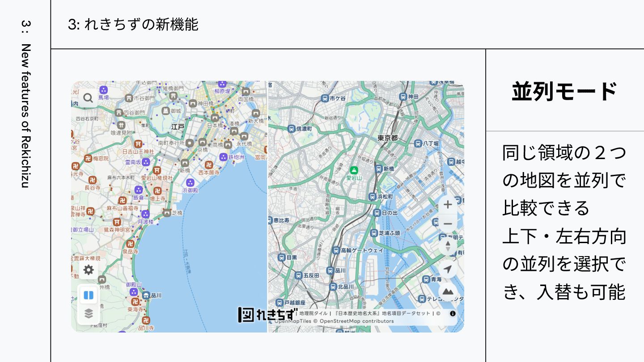Select the 月波楼 purple marker

[x=145, y=214]
